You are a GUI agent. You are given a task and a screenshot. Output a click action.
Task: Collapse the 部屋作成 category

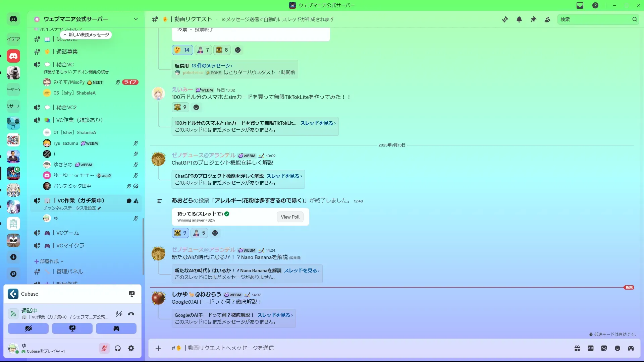click(x=49, y=261)
